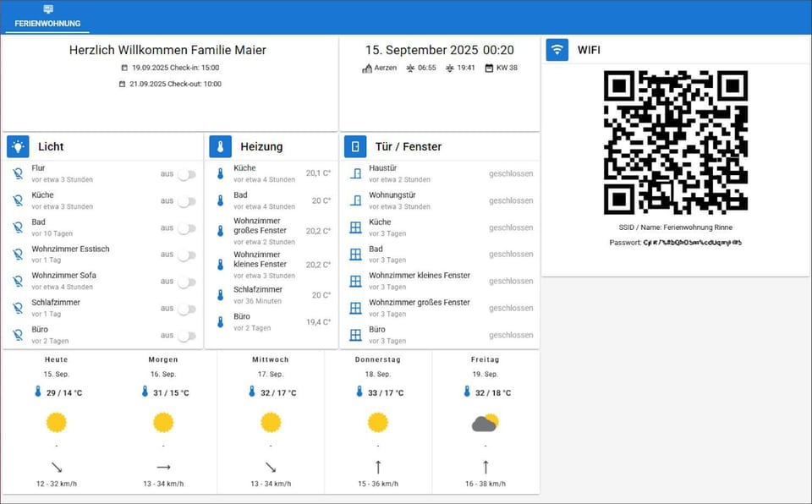Enable the Bad light switch
The image size is (812, 504).
186,228
